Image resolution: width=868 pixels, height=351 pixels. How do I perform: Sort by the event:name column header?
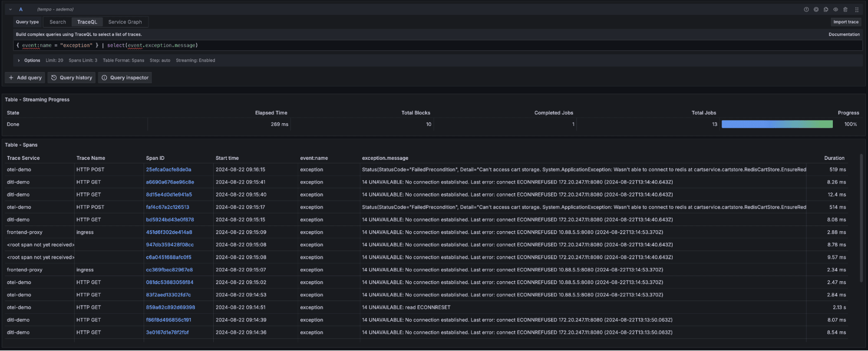point(314,158)
